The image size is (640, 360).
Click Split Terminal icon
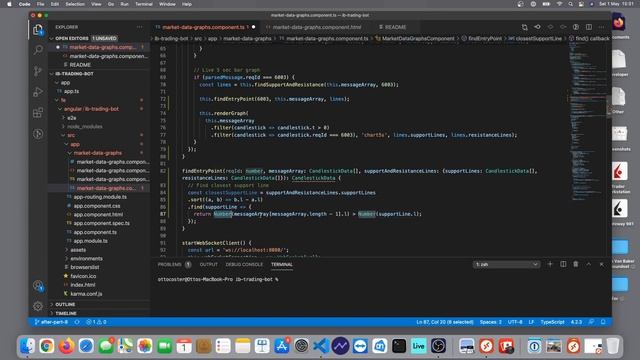(x=563, y=264)
